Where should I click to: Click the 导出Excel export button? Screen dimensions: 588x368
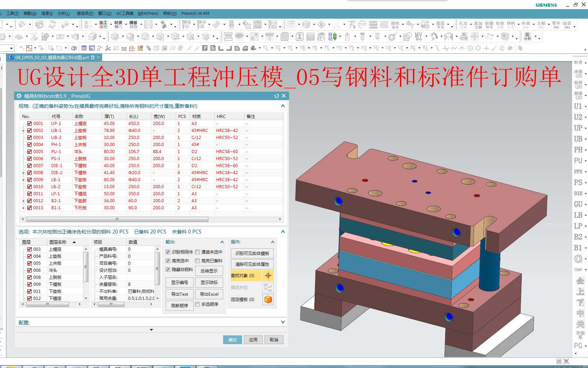(x=209, y=294)
